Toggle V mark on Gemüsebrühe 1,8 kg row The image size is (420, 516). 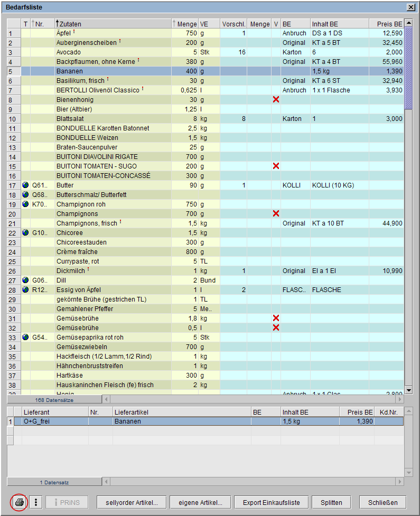[276, 318]
